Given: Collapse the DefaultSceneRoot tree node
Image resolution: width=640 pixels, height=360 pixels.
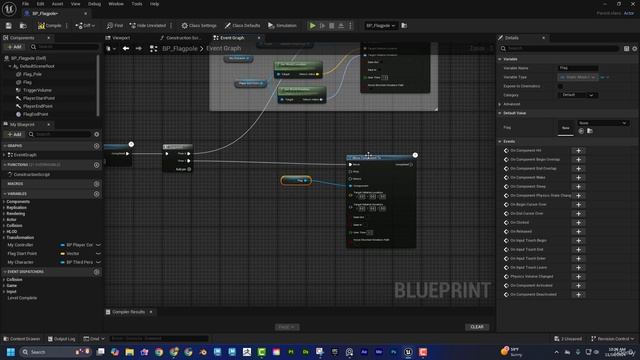Looking at the screenshot, I should (10, 66).
